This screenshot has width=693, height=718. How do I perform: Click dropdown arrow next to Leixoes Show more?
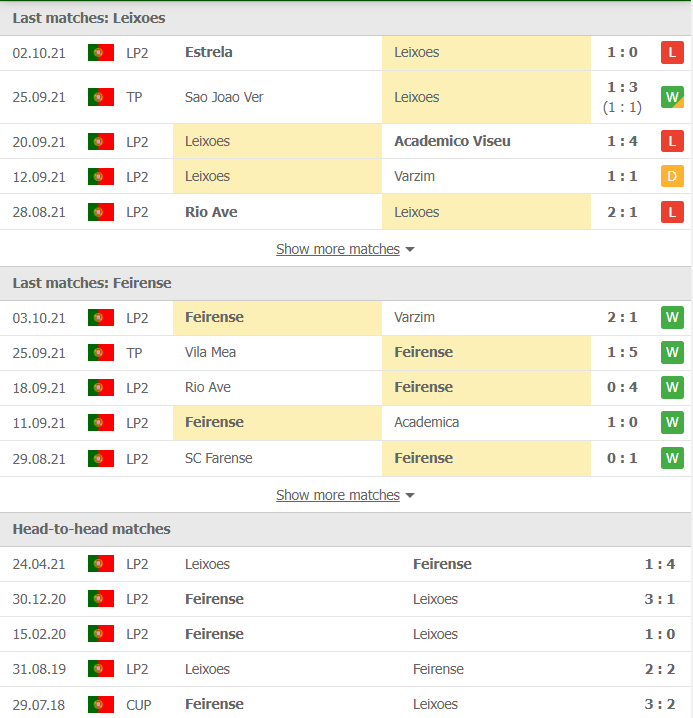coord(410,250)
